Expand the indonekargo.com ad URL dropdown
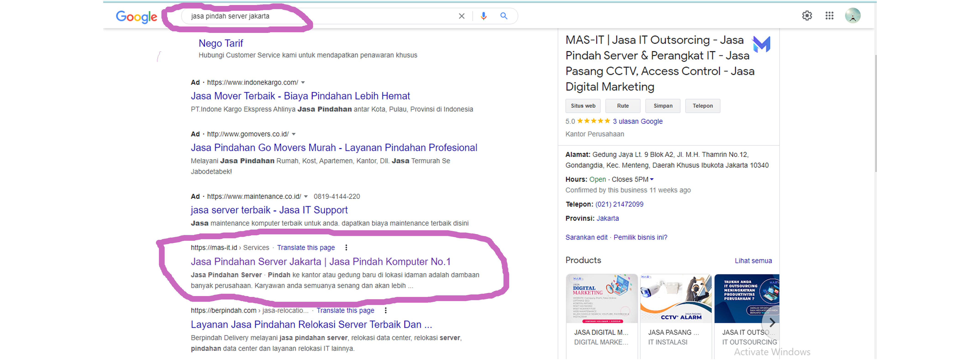This screenshot has width=980, height=360. [303, 83]
